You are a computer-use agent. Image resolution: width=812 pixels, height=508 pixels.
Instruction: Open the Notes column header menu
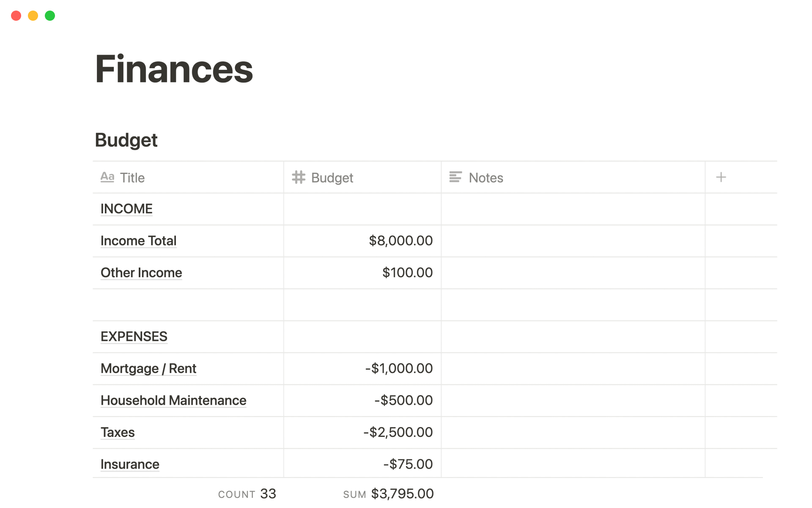(x=486, y=178)
